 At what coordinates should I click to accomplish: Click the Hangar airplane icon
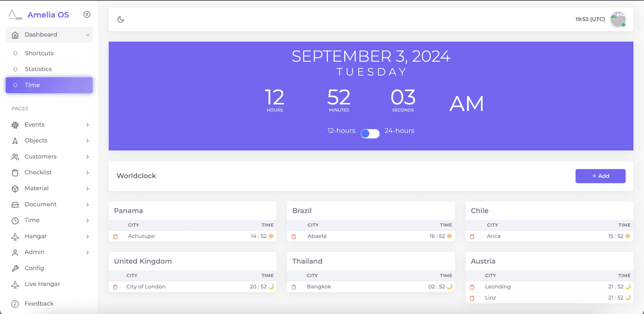pyautogui.click(x=15, y=237)
